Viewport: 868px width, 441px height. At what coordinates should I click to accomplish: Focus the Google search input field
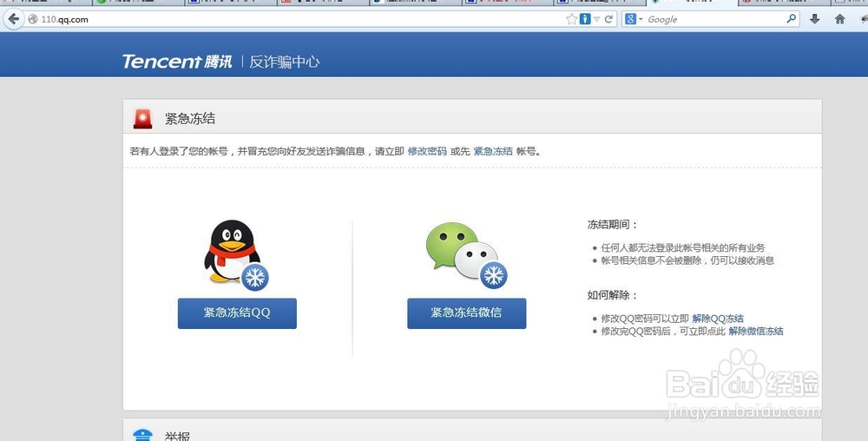tap(714, 19)
